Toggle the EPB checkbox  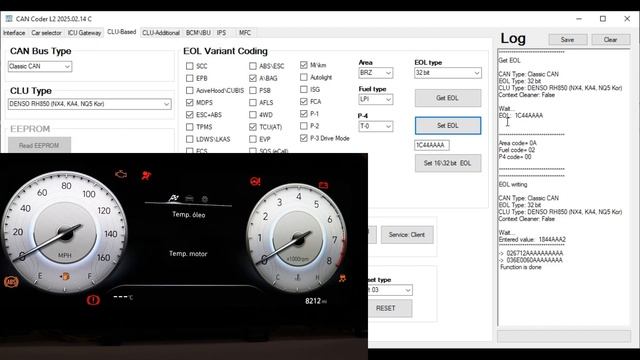point(189,78)
